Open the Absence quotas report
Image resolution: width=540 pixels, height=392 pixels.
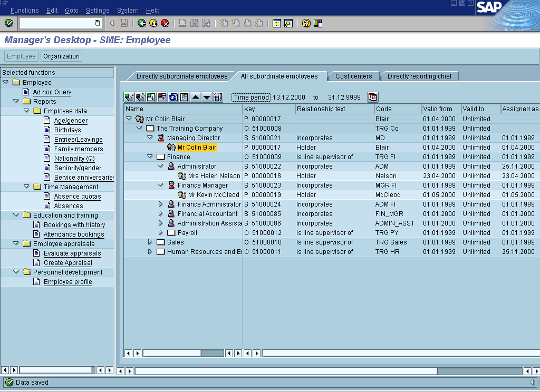[78, 196]
